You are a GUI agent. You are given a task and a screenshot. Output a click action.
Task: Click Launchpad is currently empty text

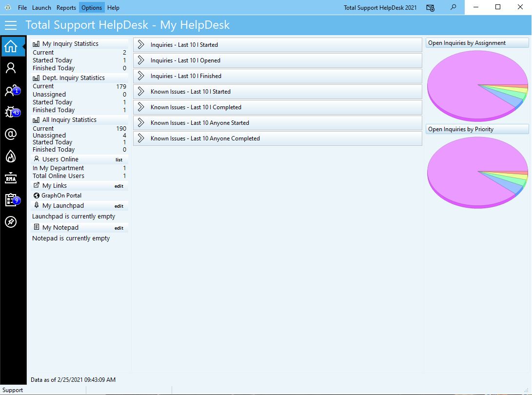click(x=74, y=217)
